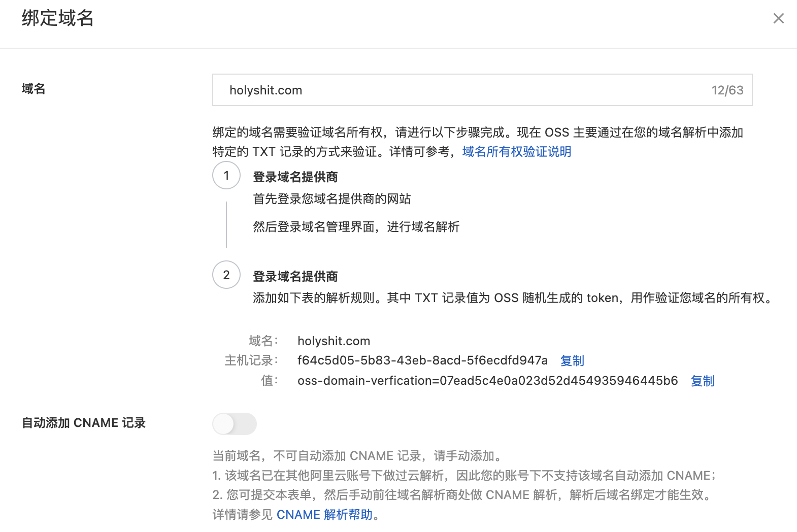Viewport: 797px width, 532px height.
Task: Click the 域名 input field containing holyshit.com
Action: pyautogui.click(x=457, y=90)
